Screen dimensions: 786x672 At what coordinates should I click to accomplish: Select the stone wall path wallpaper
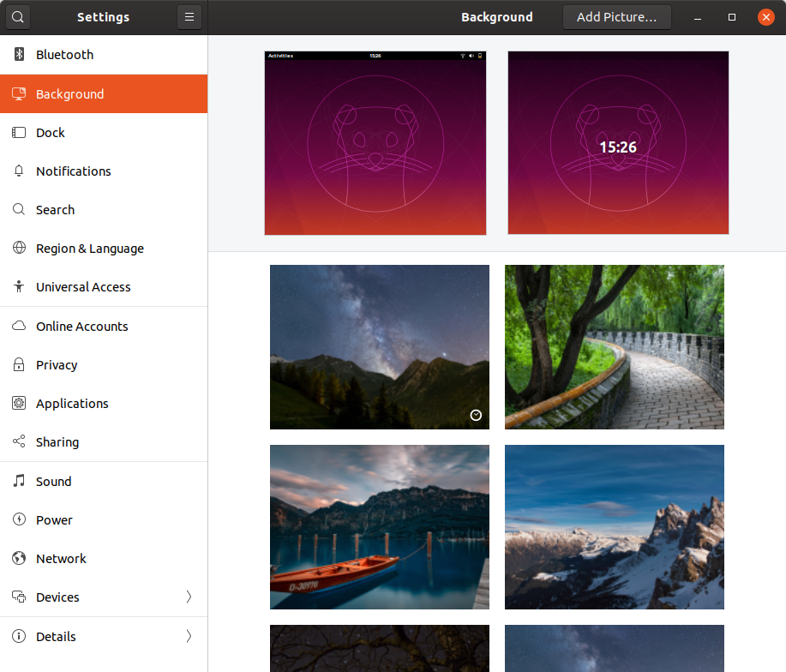(615, 347)
